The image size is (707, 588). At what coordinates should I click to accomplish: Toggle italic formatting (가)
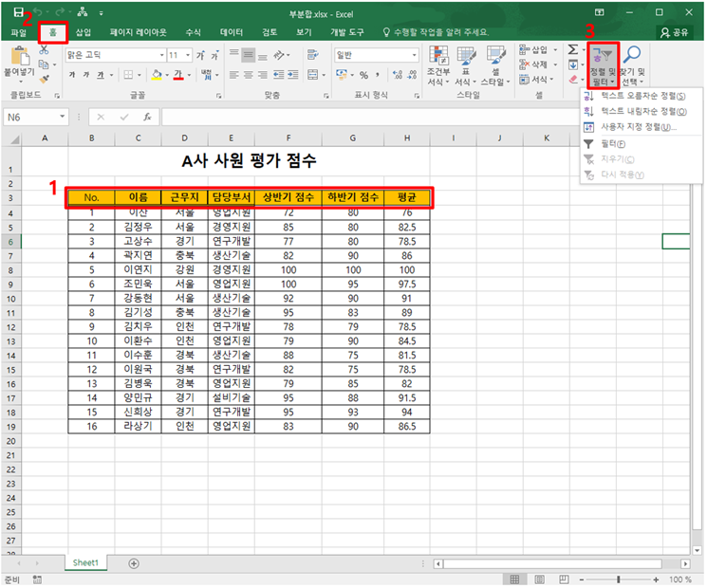[x=86, y=75]
